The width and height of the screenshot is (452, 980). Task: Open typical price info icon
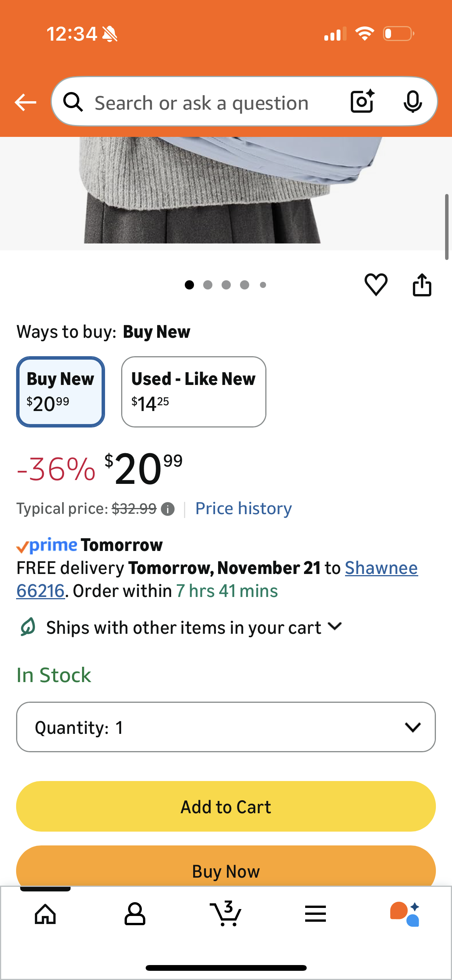[x=168, y=509]
